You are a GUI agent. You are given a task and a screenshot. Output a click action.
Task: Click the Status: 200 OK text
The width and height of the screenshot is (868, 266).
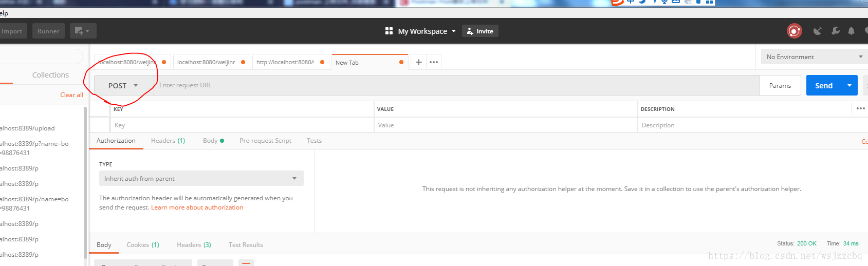(x=797, y=243)
